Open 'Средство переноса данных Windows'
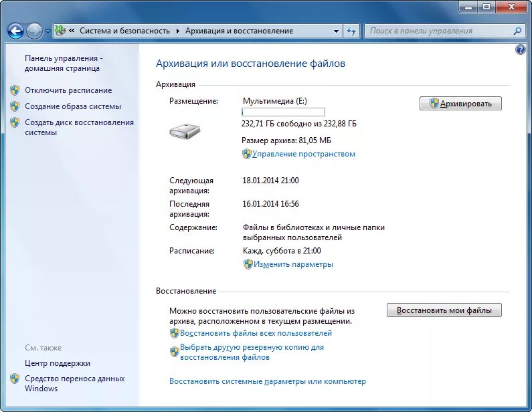Viewport: 532px width, 412px height. coord(75,383)
